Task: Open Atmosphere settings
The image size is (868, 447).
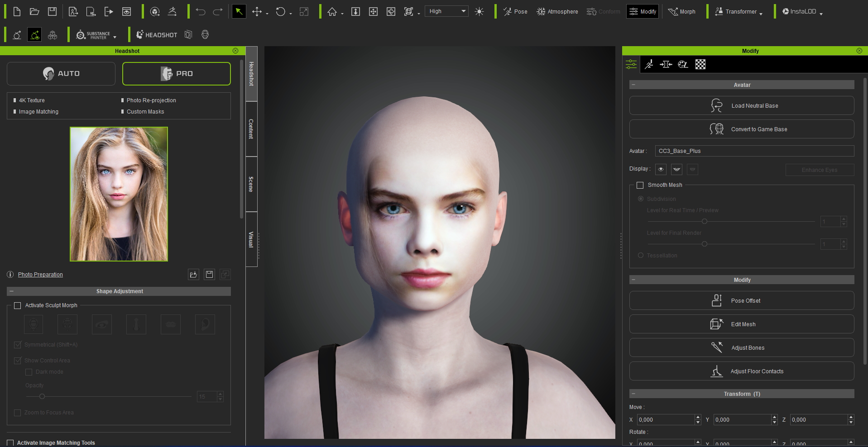Action: pyautogui.click(x=557, y=12)
